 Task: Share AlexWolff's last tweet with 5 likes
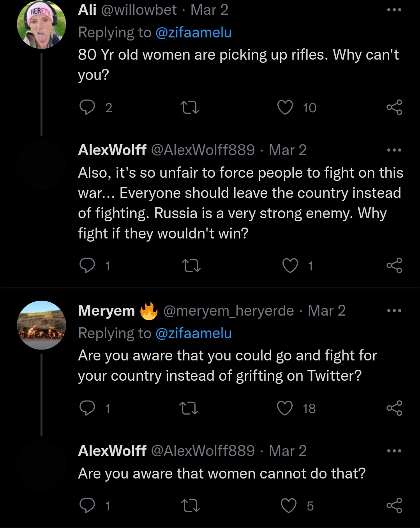(x=394, y=505)
